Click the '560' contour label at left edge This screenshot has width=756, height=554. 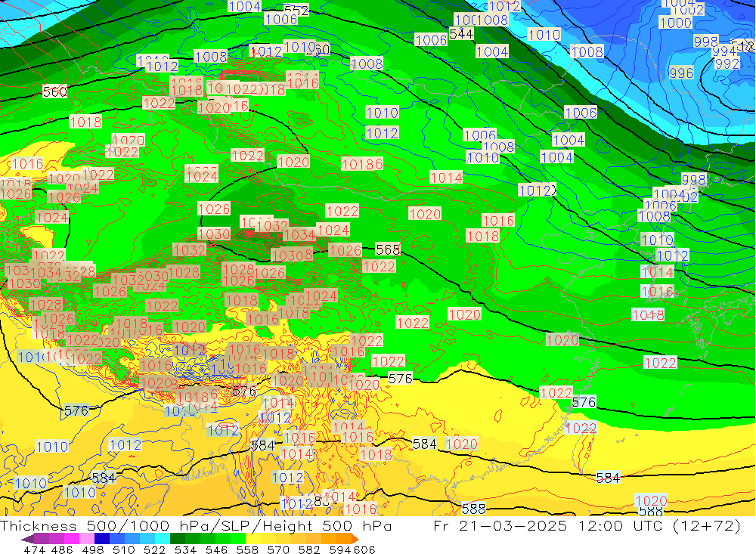pos(54,91)
